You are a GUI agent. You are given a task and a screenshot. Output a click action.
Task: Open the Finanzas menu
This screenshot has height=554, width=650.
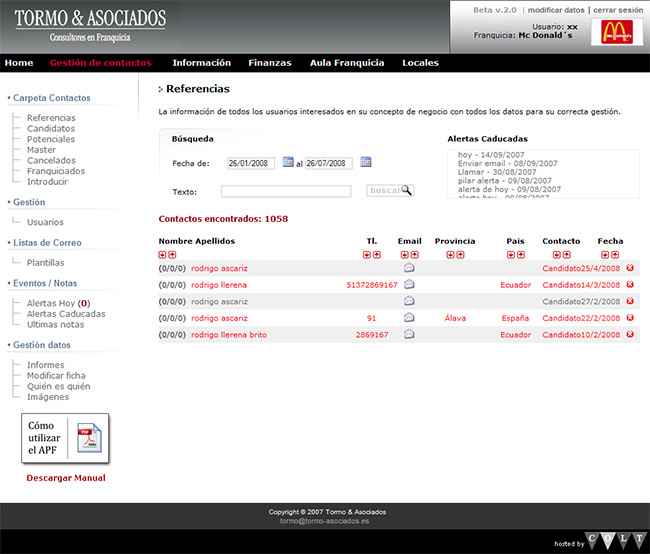[269, 63]
